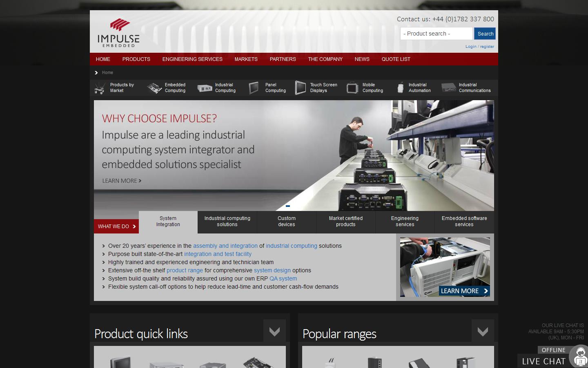
Task: Click the Touch Screen Displays icon
Action: [x=301, y=88]
